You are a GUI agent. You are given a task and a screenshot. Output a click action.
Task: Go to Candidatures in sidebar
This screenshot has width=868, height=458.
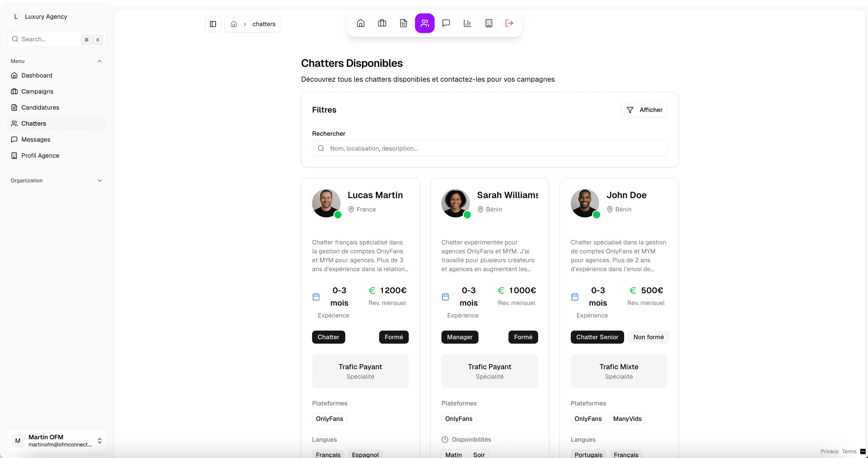[x=40, y=107]
